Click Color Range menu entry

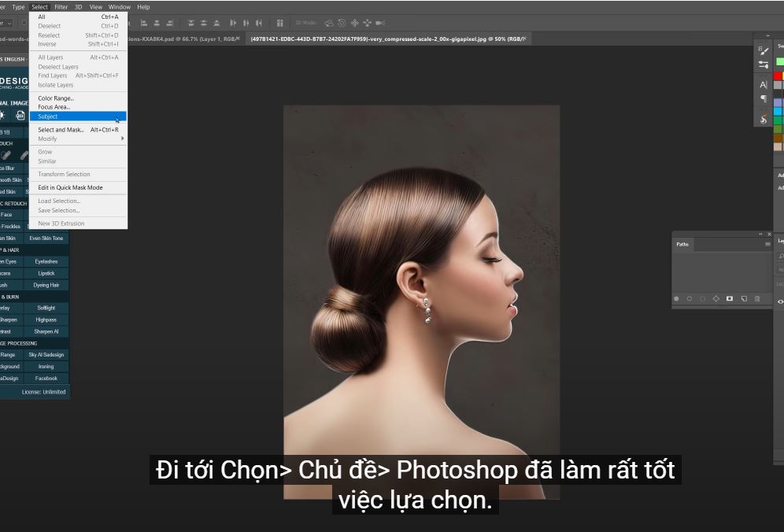pyautogui.click(x=55, y=98)
